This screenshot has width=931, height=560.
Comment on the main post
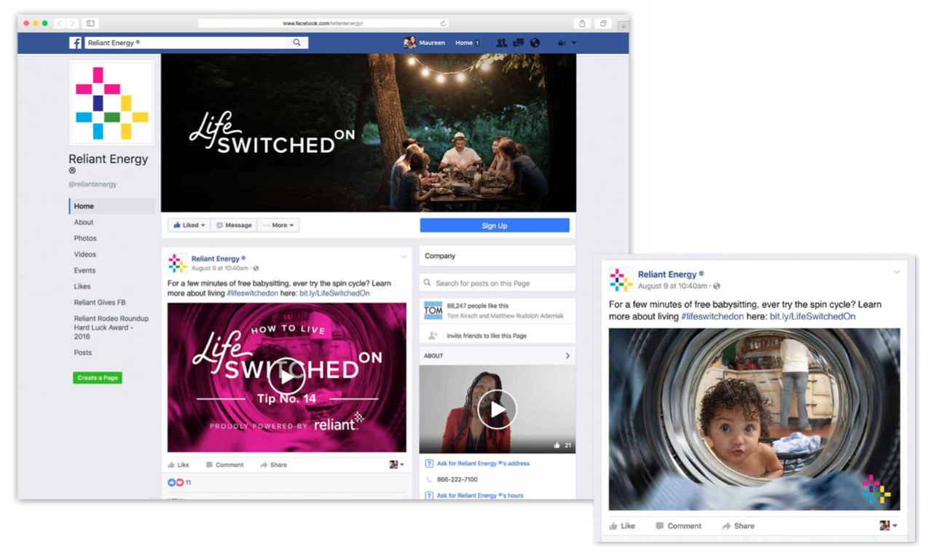pyautogui.click(x=224, y=465)
